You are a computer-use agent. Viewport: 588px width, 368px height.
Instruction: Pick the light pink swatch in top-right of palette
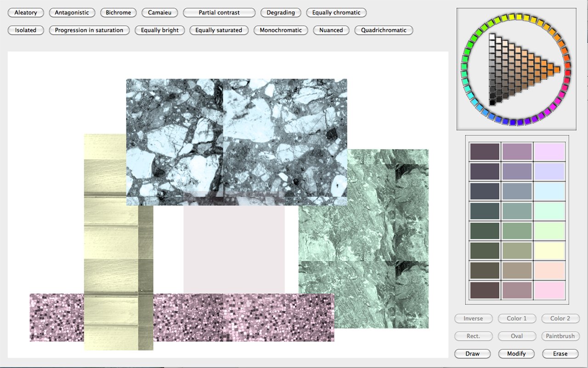[549, 151]
